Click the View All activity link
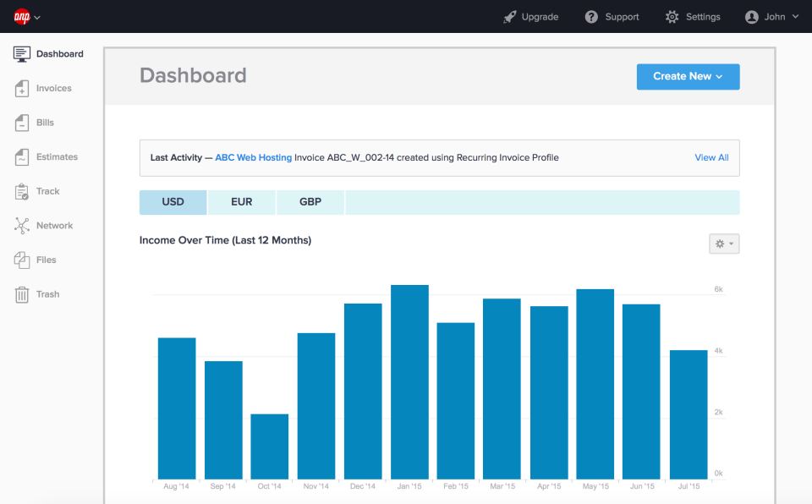This screenshot has width=812, height=504. [711, 157]
